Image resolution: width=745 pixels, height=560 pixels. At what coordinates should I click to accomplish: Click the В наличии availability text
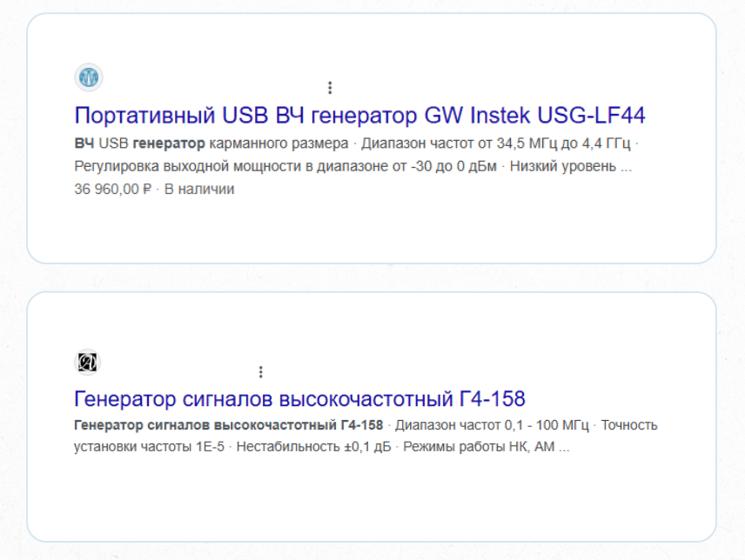199,189
